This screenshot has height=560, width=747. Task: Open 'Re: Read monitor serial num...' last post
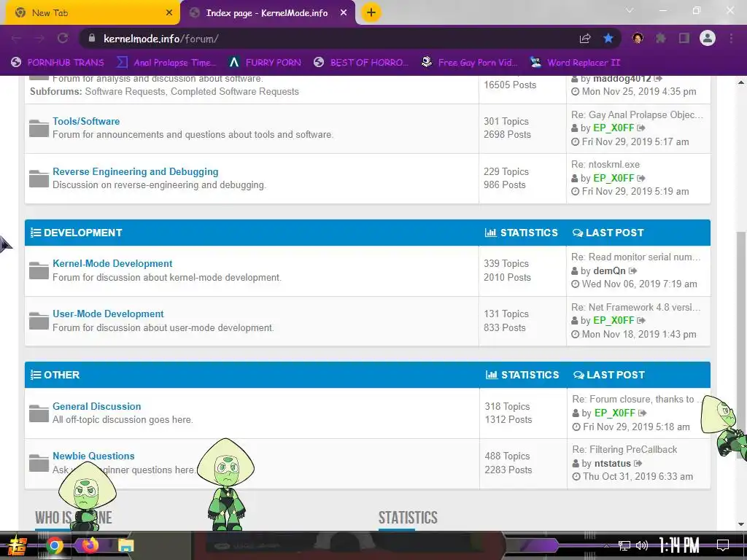[x=636, y=257]
